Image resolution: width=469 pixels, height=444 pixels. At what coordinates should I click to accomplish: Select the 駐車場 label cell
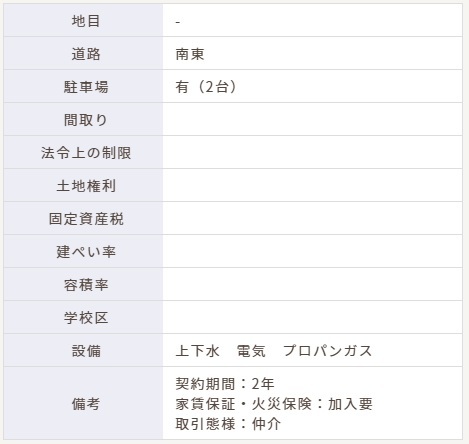pyautogui.click(x=83, y=86)
